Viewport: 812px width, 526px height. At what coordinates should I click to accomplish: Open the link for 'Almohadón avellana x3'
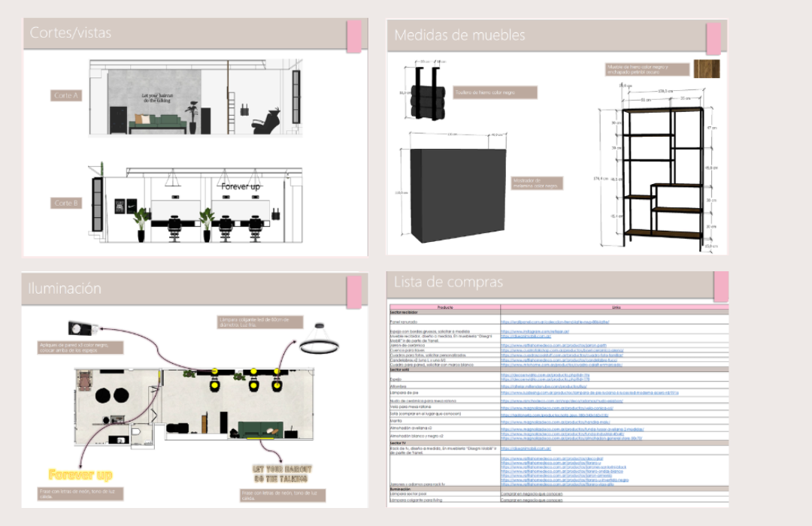(572, 428)
